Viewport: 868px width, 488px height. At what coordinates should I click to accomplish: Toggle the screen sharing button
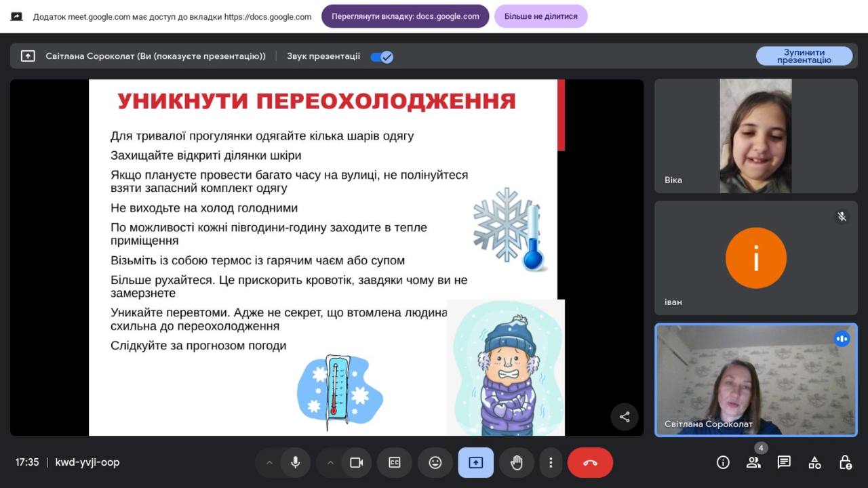pos(476,462)
